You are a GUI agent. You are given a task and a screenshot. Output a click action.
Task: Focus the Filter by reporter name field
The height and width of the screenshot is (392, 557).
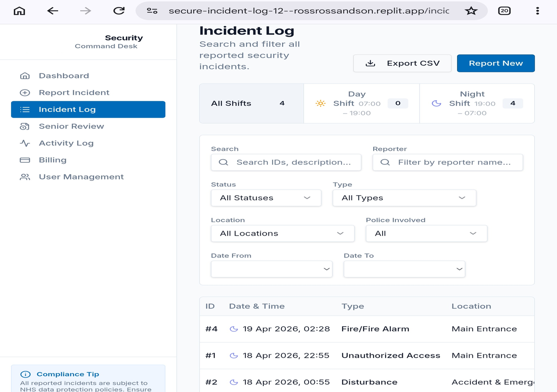pyautogui.click(x=448, y=162)
